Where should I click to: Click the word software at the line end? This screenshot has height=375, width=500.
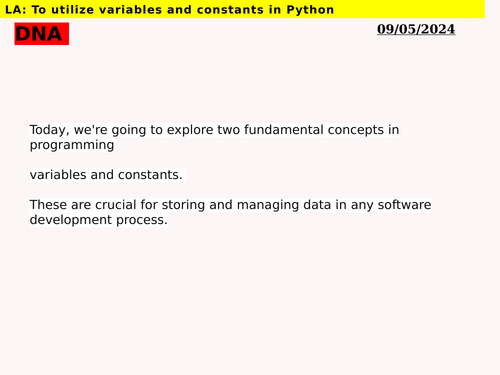404,205
